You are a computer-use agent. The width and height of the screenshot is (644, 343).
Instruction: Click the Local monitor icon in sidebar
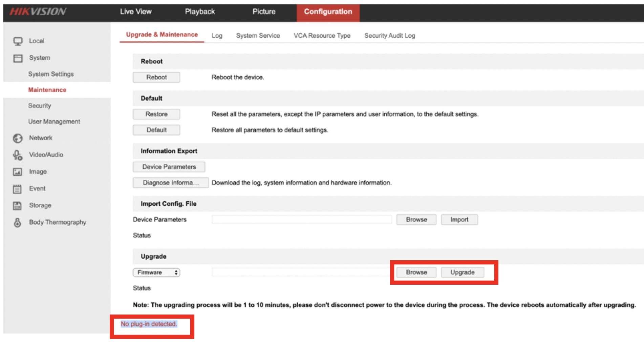[x=18, y=41]
